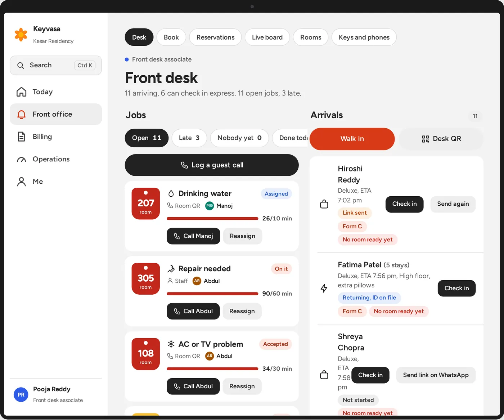Click the 90/60 min progress bar
Image resolution: width=504 pixels, height=420 pixels.
[x=212, y=294]
